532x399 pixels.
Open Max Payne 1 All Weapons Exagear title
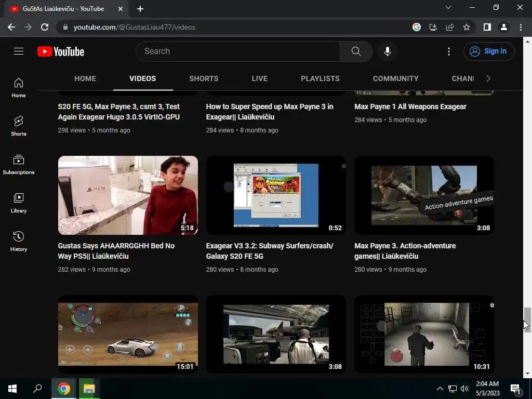[x=410, y=107]
